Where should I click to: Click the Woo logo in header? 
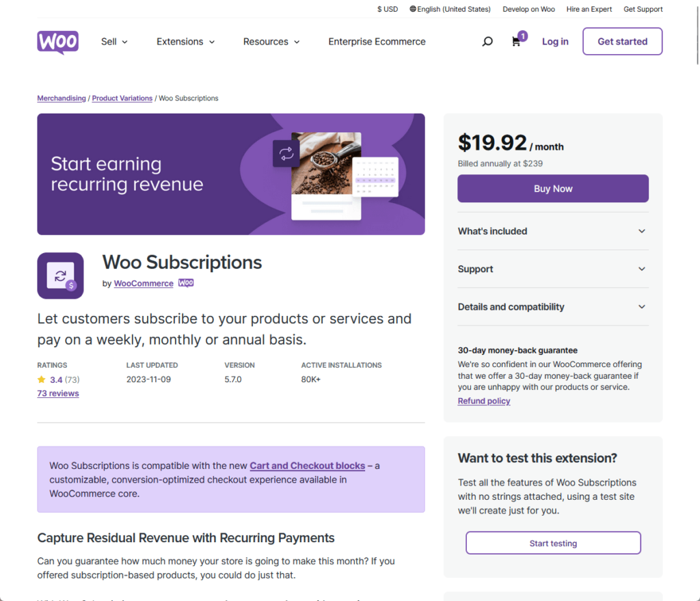tap(58, 42)
